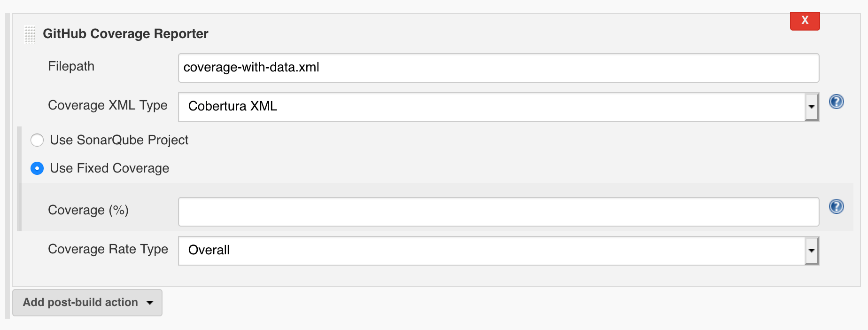Enable the Use Fixed Coverage option
The width and height of the screenshot is (868, 330).
37,168
